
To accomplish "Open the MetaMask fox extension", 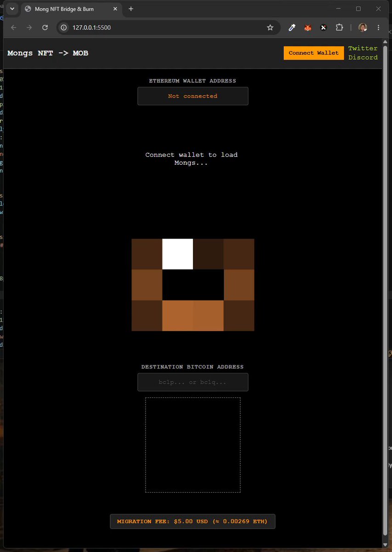I will (x=308, y=28).
